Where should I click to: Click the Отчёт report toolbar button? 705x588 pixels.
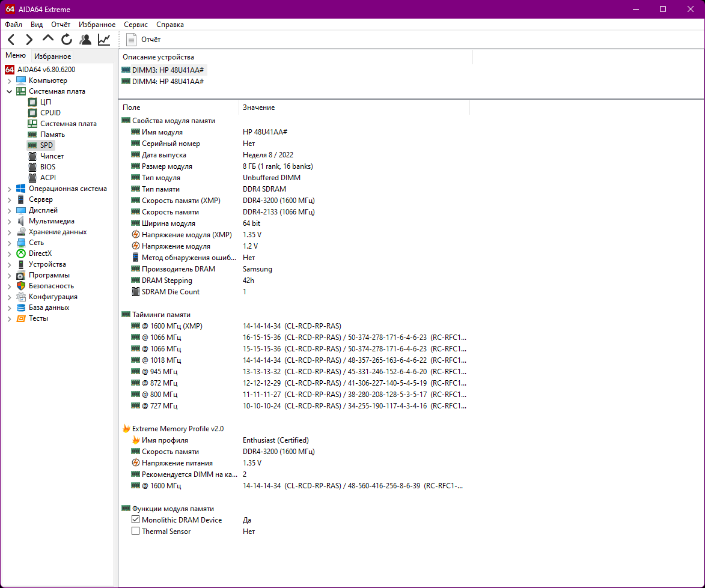[x=143, y=40]
